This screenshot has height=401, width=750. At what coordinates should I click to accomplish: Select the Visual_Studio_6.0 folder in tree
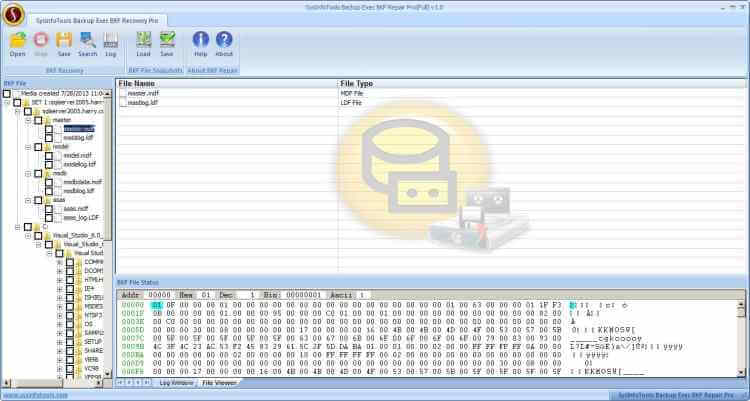(77, 235)
